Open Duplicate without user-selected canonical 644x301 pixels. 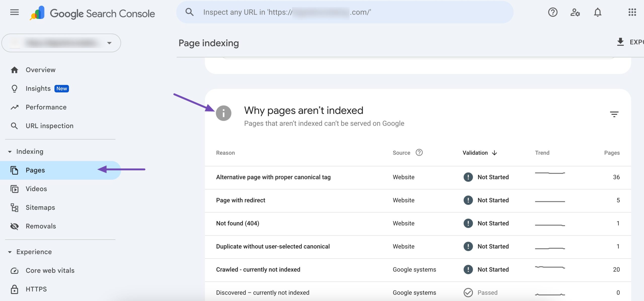click(x=273, y=246)
